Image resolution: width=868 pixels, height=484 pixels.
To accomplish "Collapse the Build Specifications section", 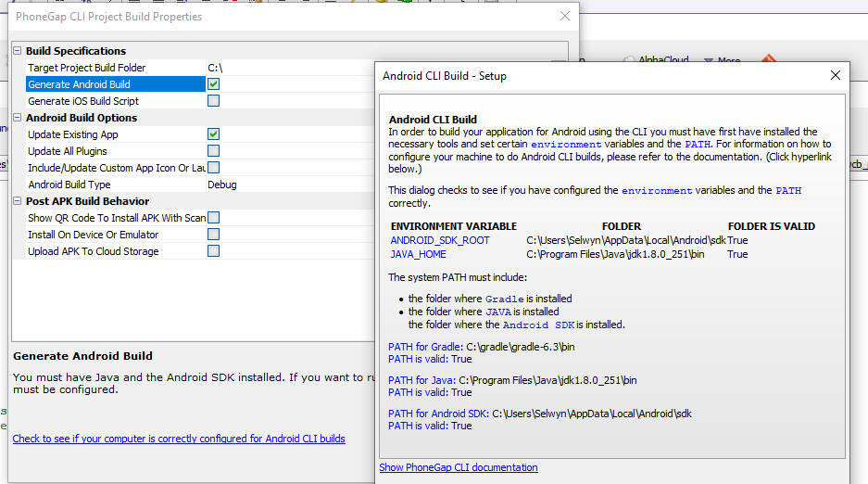I will click(18, 50).
